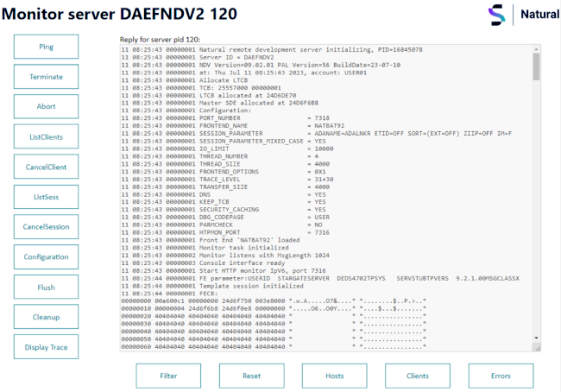
Task: Open the Errors view
Action: 501,376
